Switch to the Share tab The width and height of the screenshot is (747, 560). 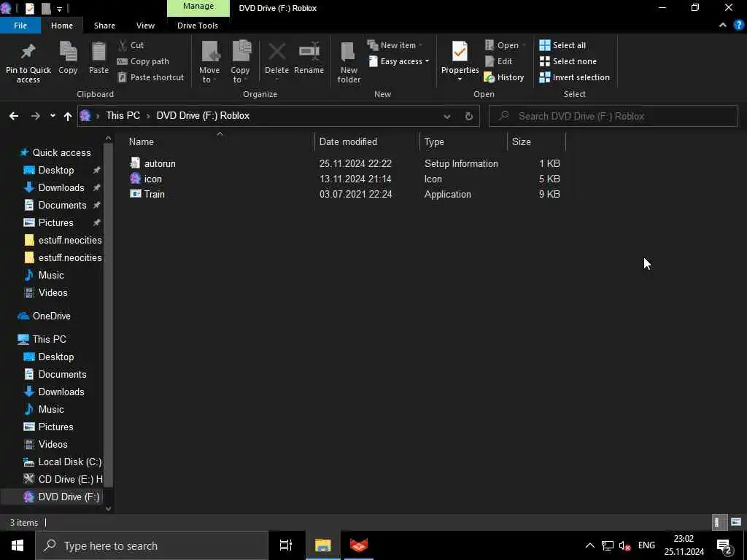pyautogui.click(x=104, y=26)
